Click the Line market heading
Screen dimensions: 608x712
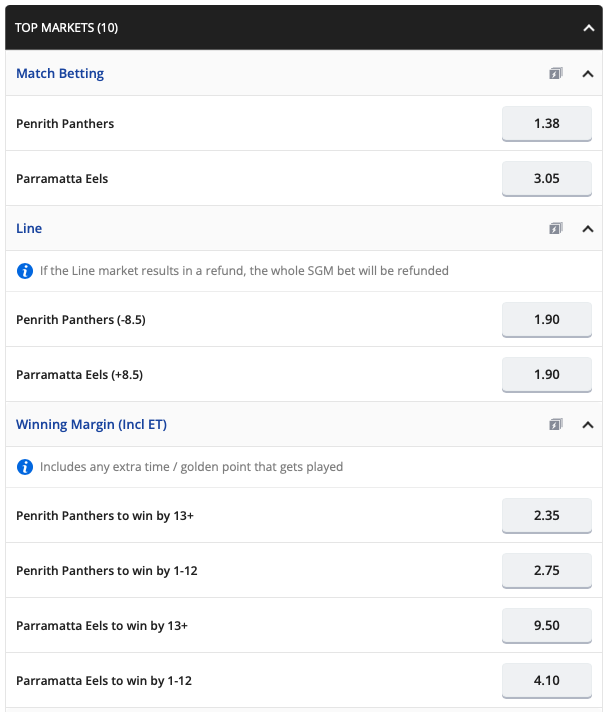(29, 228)
